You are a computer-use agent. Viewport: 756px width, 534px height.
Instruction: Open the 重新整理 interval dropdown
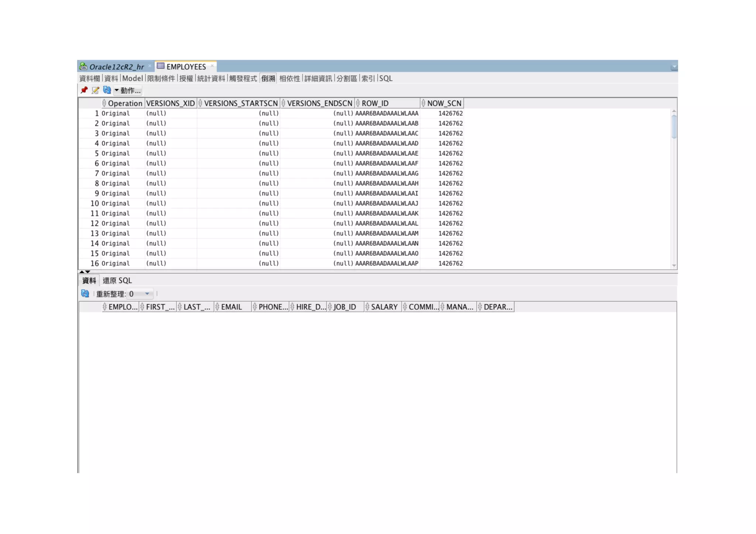click(x=147, y=294)
